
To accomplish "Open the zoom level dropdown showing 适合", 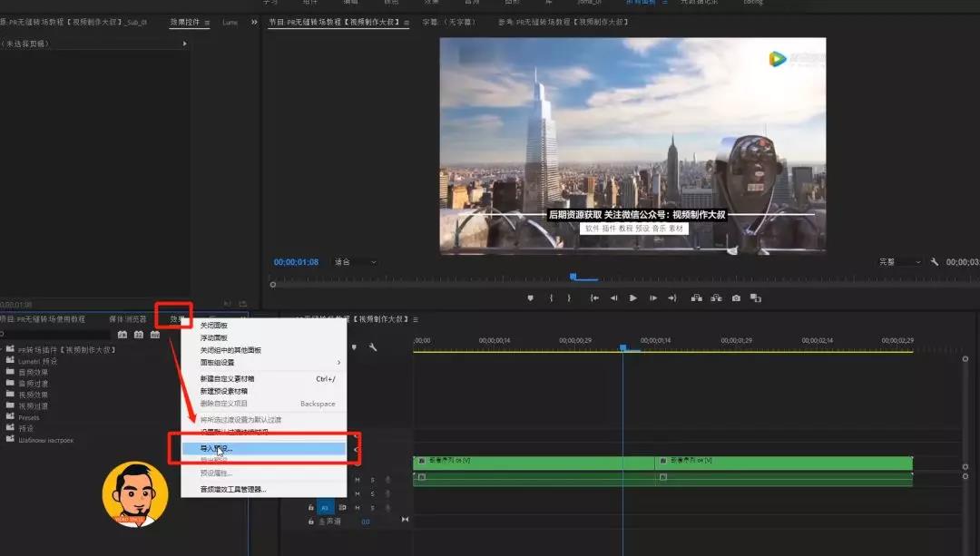I will [355, 262].
